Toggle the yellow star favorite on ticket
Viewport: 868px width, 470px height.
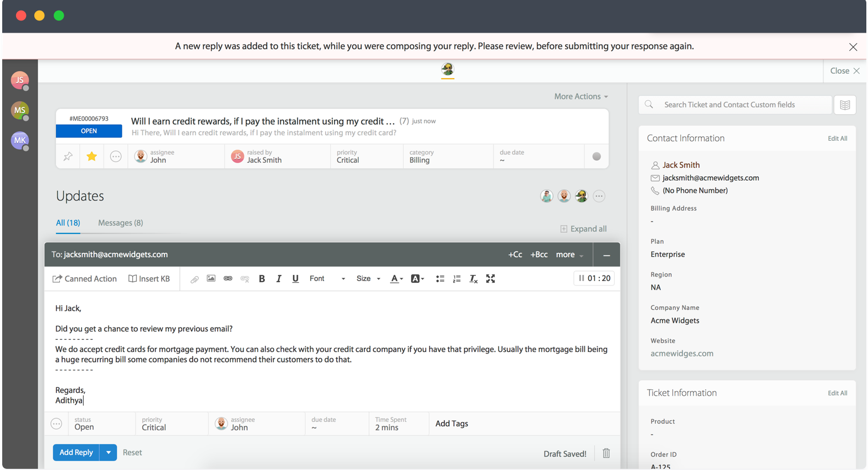(92, 156)
